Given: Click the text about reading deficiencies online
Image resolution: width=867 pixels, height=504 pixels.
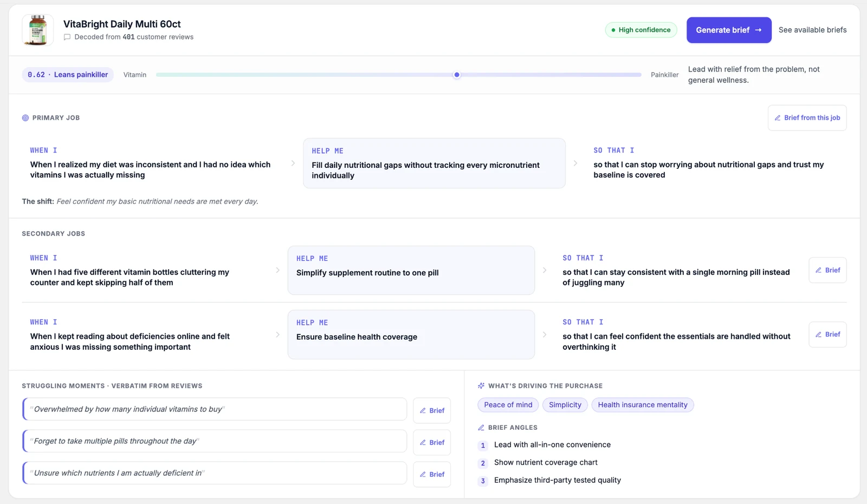Looking at the screenshot, I should click(x=130, y=342).
